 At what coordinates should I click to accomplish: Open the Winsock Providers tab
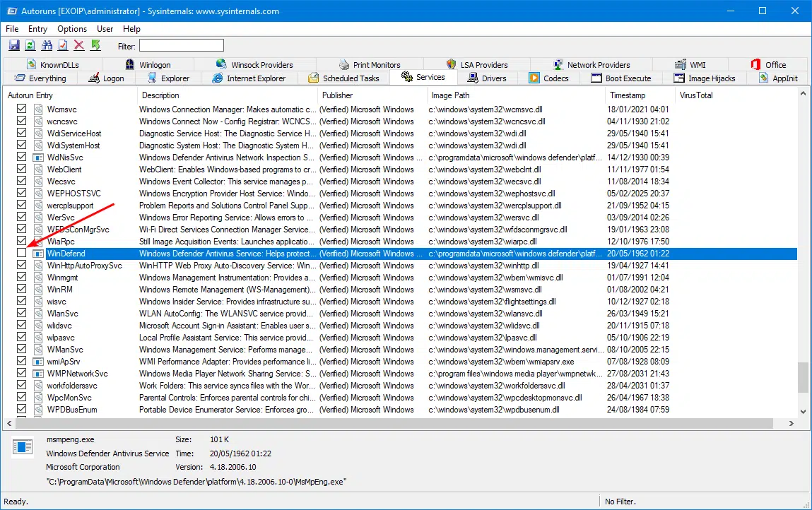click(x=255, y=65)
